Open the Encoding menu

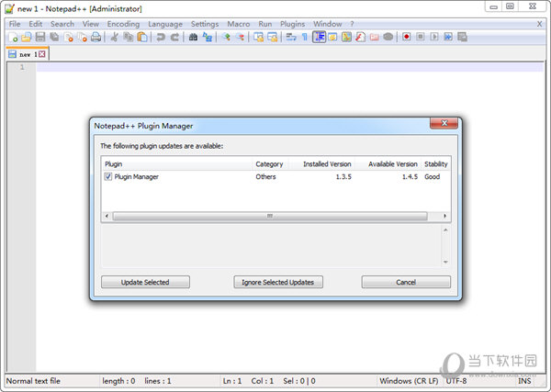click(x=123, y=24)
